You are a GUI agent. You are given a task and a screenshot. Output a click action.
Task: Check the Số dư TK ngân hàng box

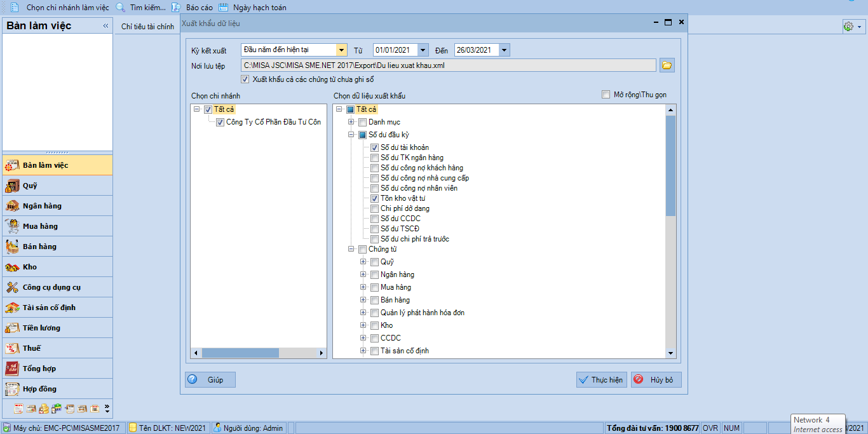pyautogui.click(x=376, y=158)
